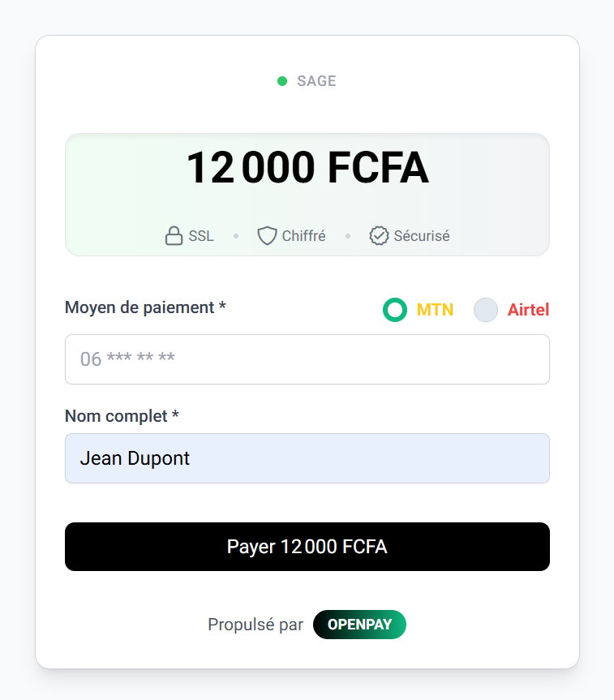Viewport: 614px width, 700px height.
Task: Click the SSL padlock icon
Action: coord(174,235)
